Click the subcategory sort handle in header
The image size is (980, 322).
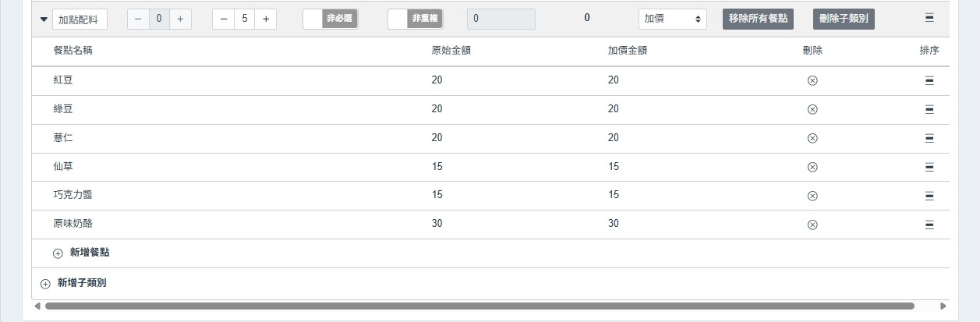point(929,17)
